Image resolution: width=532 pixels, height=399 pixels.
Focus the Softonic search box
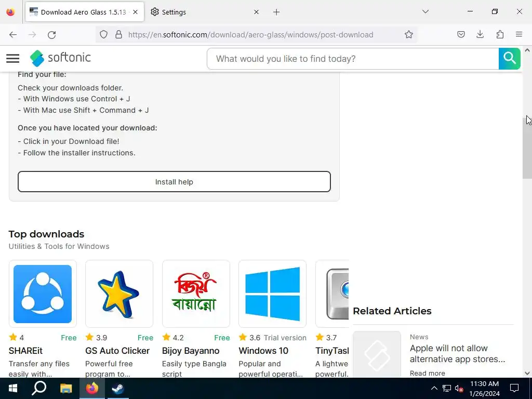(353, 59)
